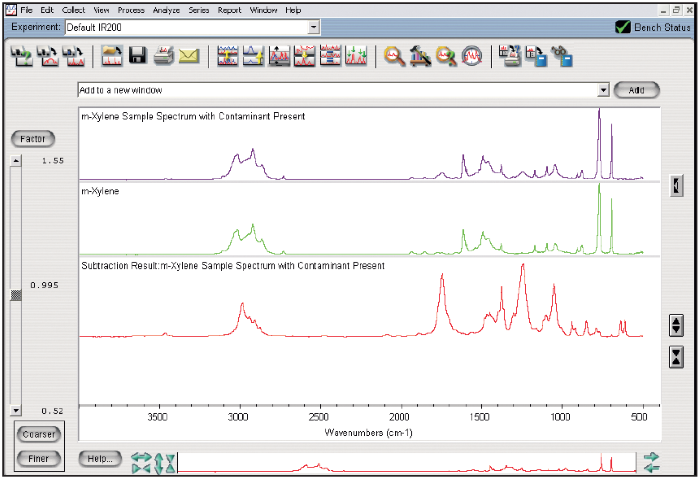The width and height of the screenshot is (700, 479).
Task: Click the magnifier with question mark icon
Action: pos(446,57)
